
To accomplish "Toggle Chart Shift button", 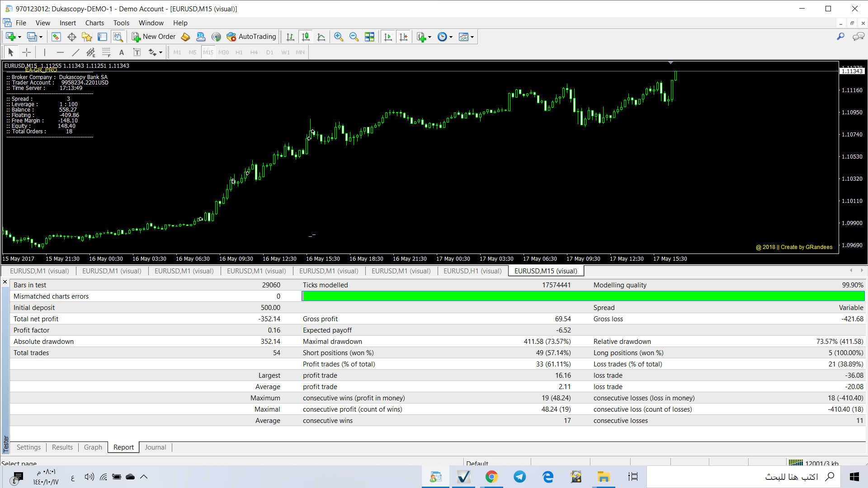I will tap(404, 37).
